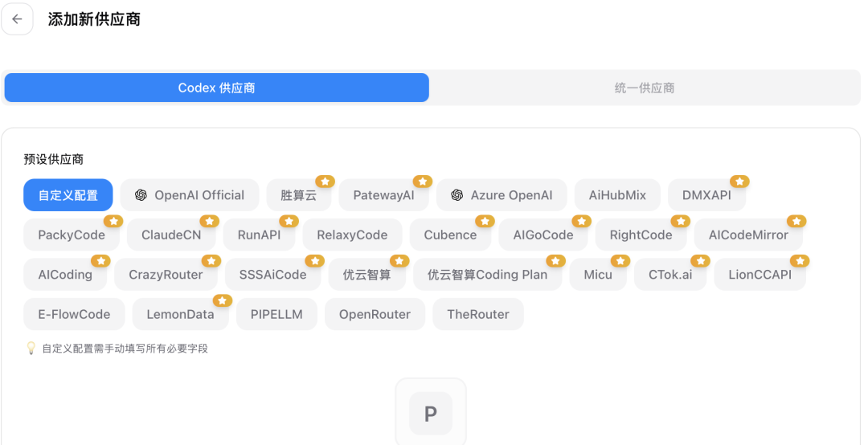Click the star badge on DMXAPI

(739, 181)
